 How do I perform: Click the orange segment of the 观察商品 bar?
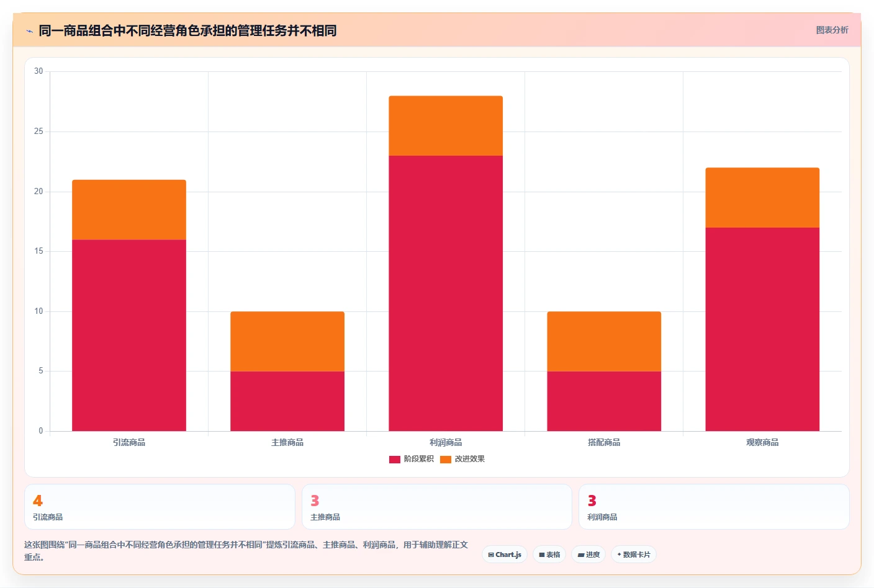click(762, 198)
